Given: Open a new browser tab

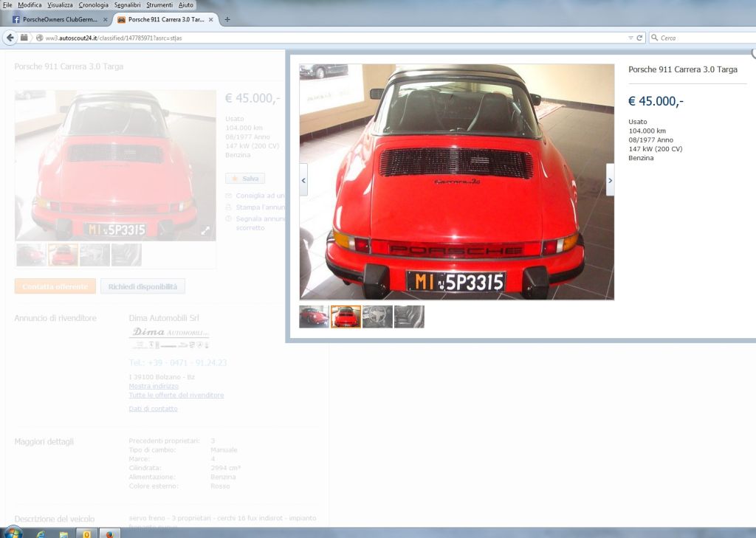Looking at the screenshot, I should pyautogui.click(x=227, y=20).
